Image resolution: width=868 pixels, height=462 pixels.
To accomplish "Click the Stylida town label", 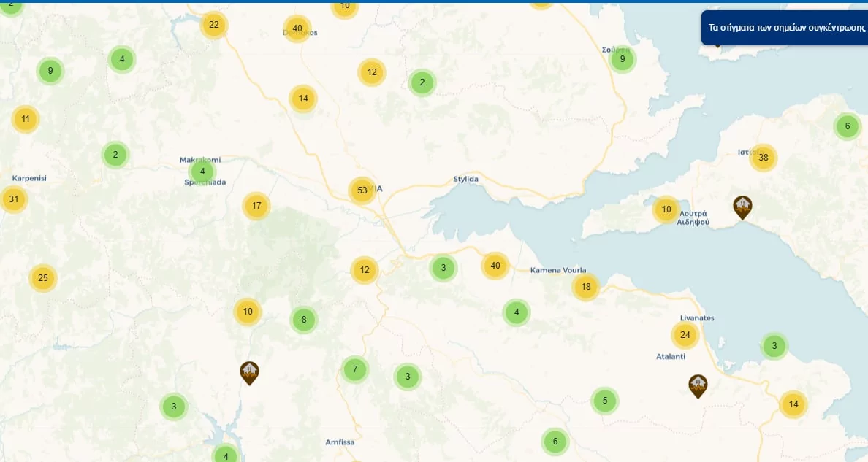I will coord(465,180).
